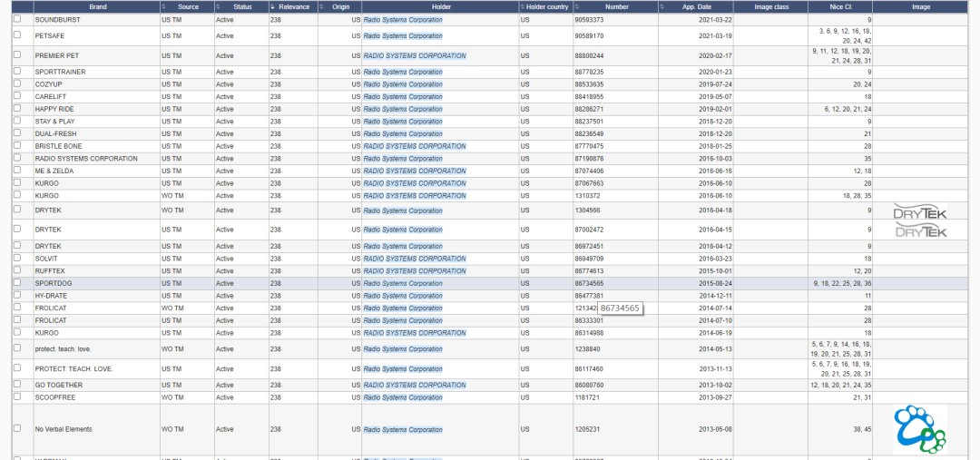Click the PETSAFE brand name

click(49, 35)
